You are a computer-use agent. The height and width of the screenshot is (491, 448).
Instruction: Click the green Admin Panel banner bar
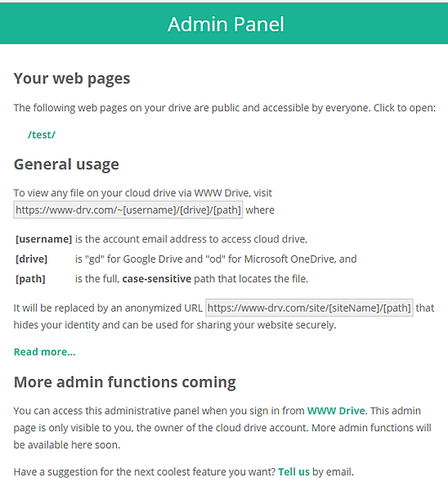pyautogui.click(x=224, y=24)
